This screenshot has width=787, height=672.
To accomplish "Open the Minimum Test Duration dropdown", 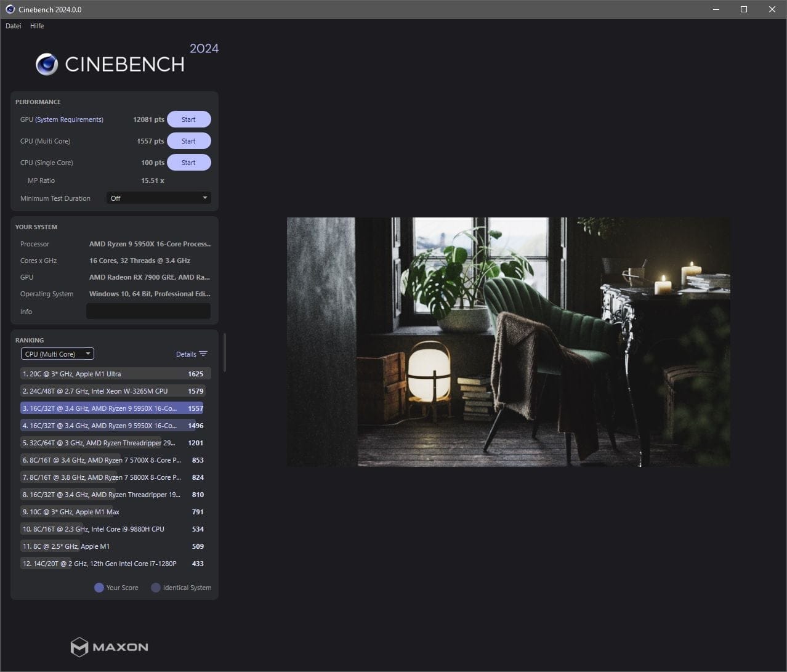I will [158, 198].
